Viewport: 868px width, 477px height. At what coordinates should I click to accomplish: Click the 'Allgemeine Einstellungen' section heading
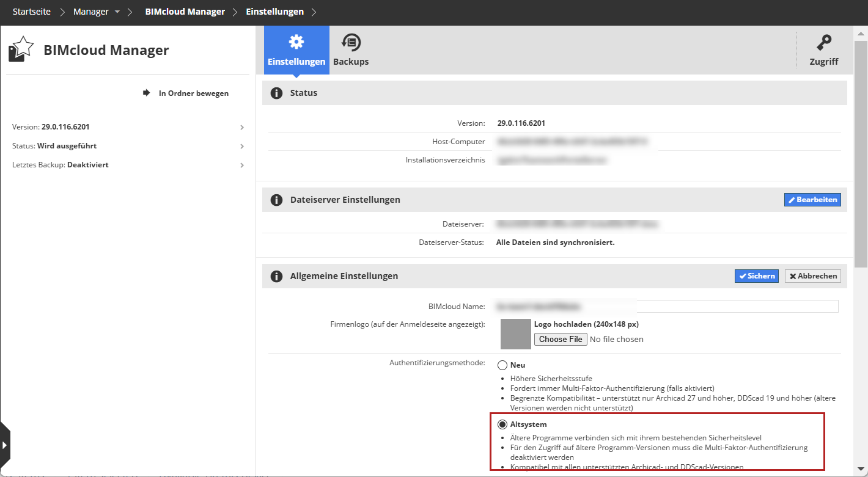(x=344, y=276)
